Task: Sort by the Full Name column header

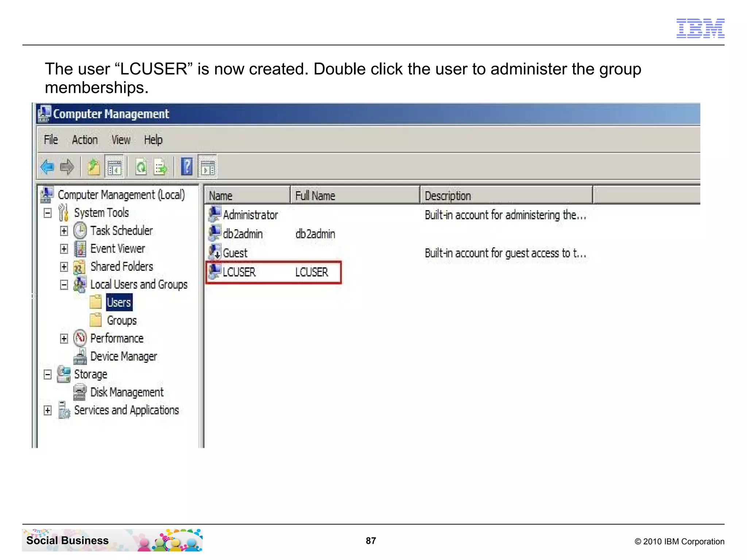Action: point(355,195)
